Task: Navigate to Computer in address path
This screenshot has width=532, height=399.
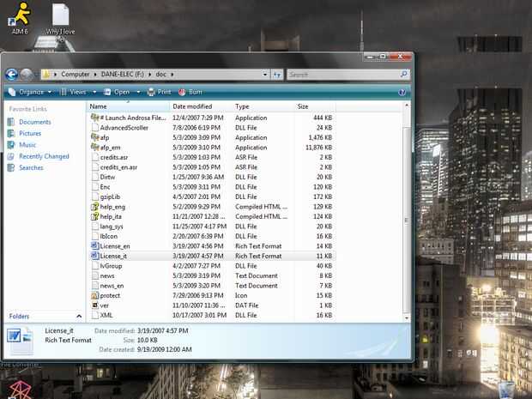Action: 75,75
